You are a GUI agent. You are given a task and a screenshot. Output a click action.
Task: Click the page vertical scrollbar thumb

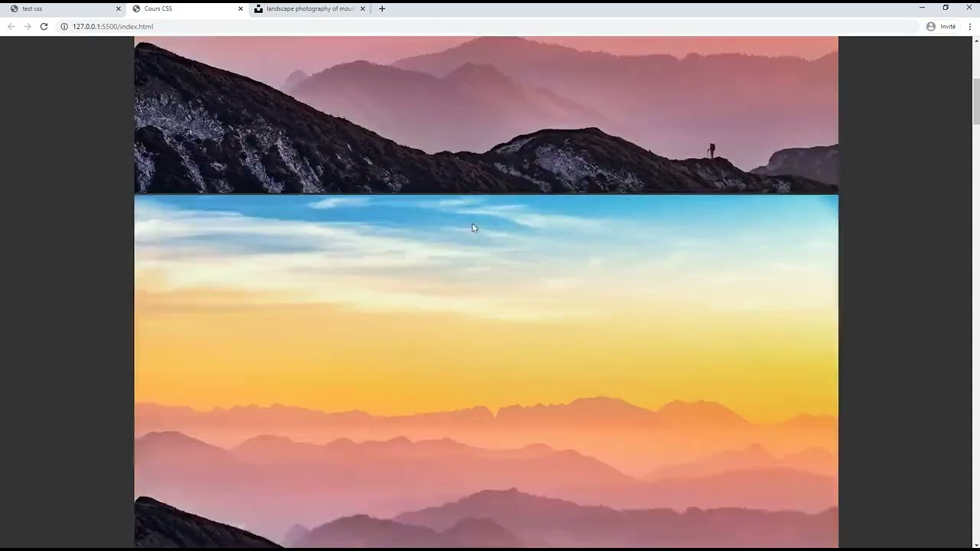point(976,101)
